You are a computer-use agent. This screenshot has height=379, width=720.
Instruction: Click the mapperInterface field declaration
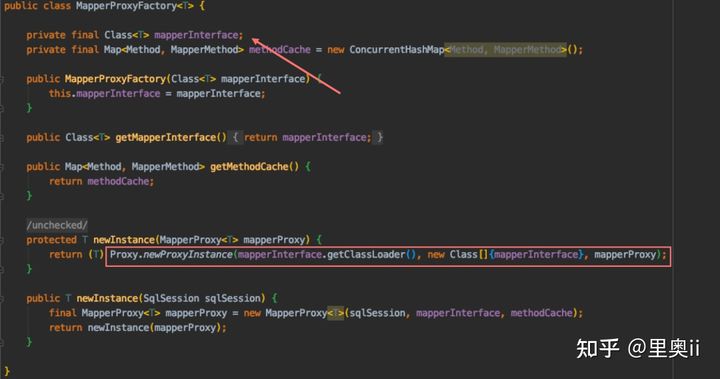pos(197,35)
